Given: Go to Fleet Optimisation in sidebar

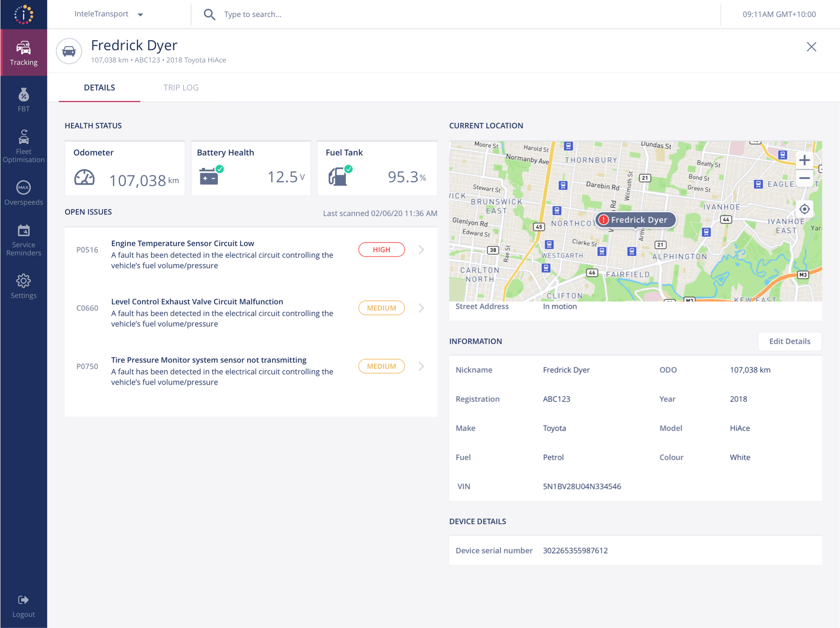Looking at the screenshot, I should pos(24,146).
